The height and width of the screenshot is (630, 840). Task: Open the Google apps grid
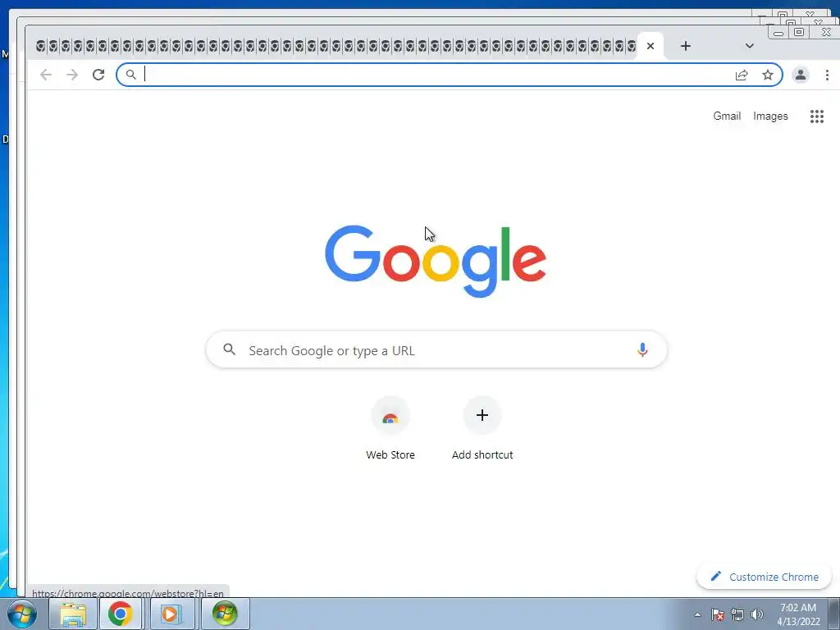coord(816,116)
